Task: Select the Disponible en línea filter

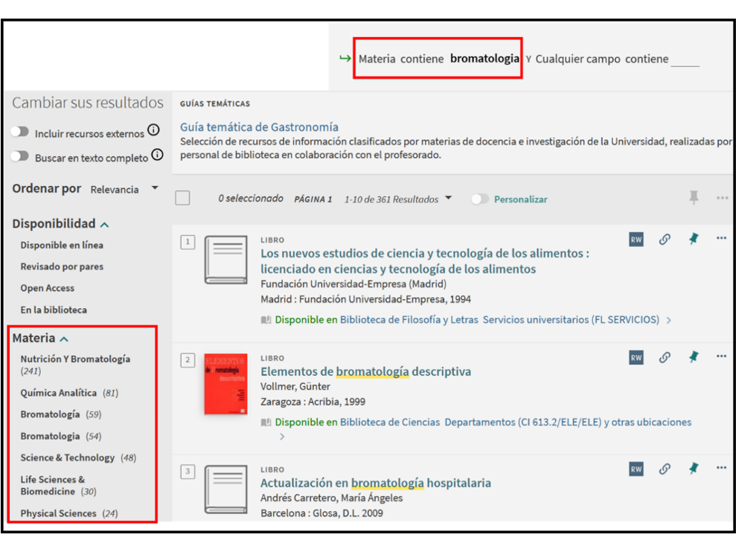Action: (62, 245)
